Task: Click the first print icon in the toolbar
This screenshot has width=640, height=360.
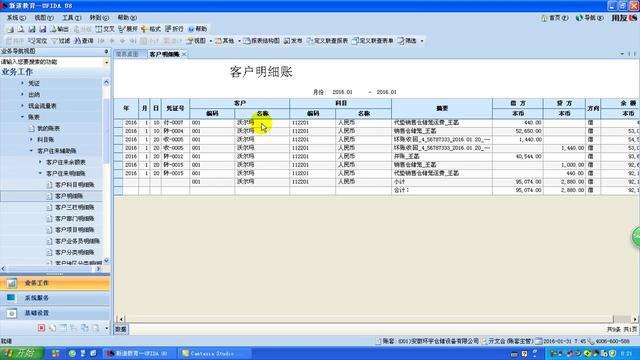Action: click(x=10, y=29)
